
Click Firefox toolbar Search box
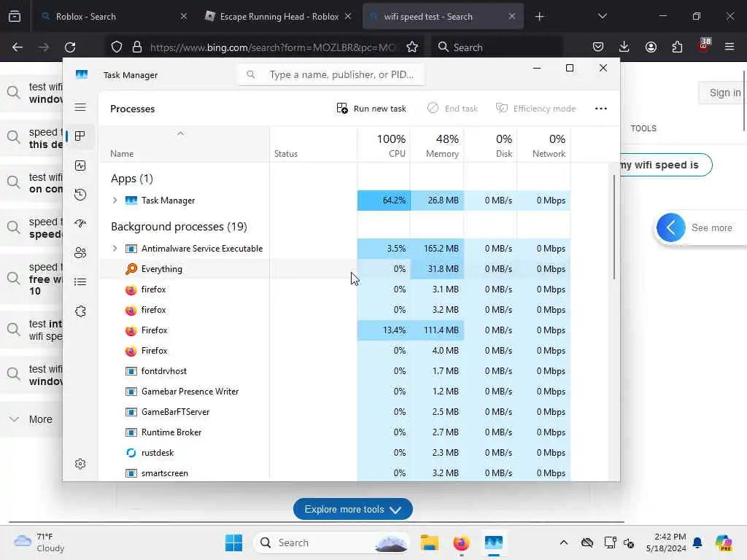click(496, 47)
